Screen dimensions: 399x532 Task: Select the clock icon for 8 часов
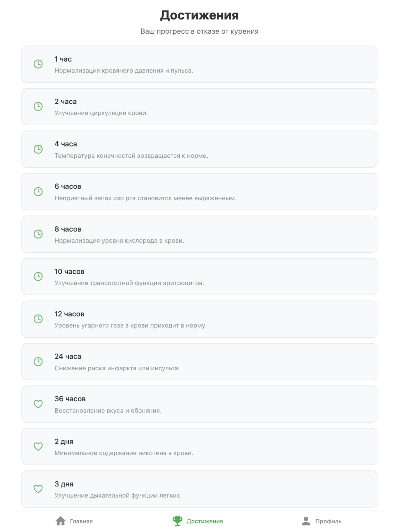click(38, 234)
